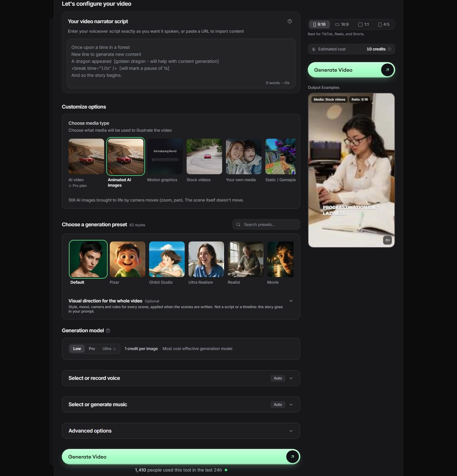Click into the narrator script text area
Viewport: 457px width, 476px height.
pos(181,63)
